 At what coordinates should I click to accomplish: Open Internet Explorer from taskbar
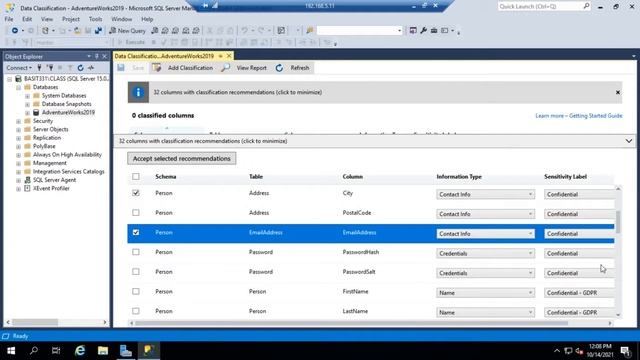(x=80, y=350)
